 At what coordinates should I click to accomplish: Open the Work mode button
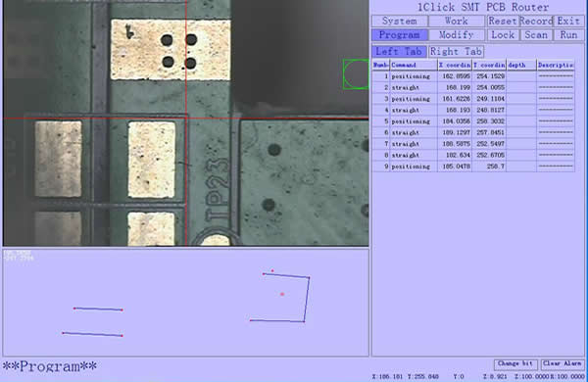point(457,21)
